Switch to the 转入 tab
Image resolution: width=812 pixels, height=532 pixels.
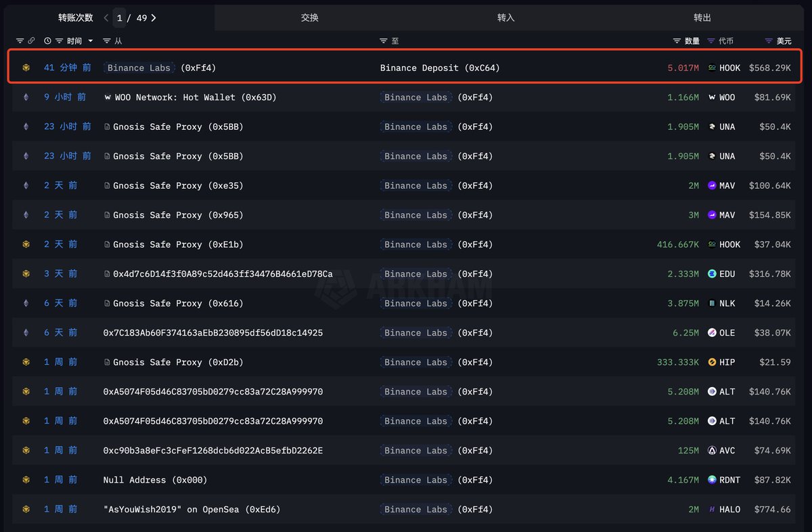pos(506,18)
